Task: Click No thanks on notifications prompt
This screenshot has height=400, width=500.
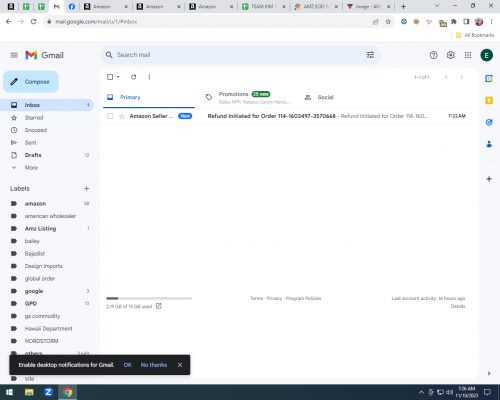Action: point(154,365)
